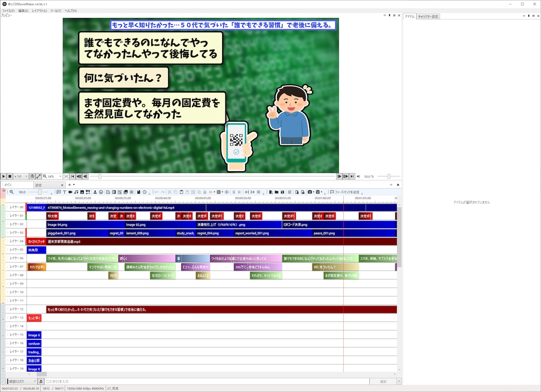
Task: Open the dropdown arrow beside the plus tab
Action: tap(74, 184)
